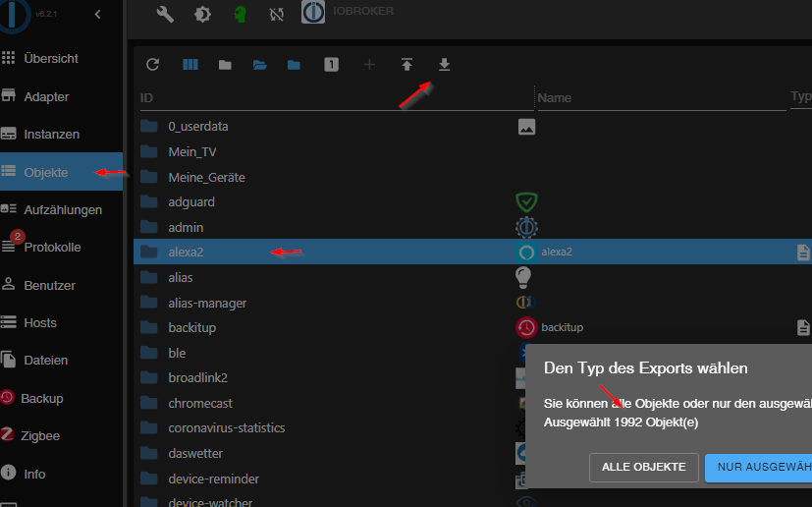Click the ALLE OBJEKTE button

point(644,467)
